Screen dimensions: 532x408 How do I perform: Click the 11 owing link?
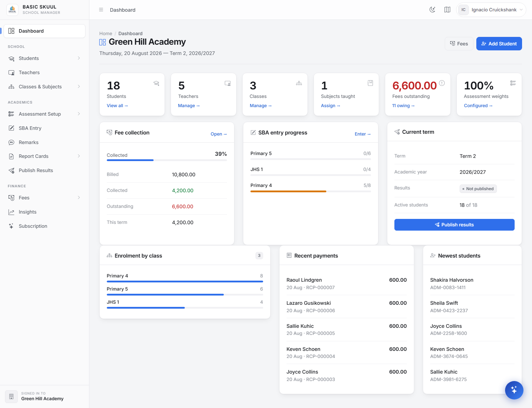pos(403,106)
